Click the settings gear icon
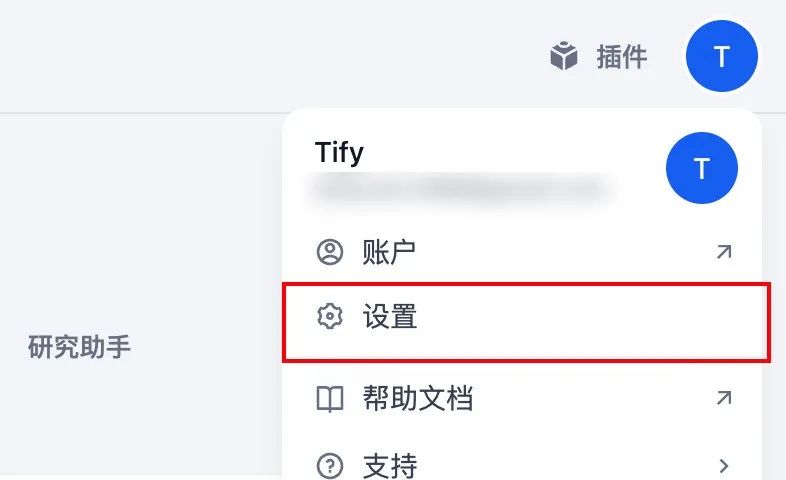This screenshot has height=480, width=786. (x=330, y=316)
